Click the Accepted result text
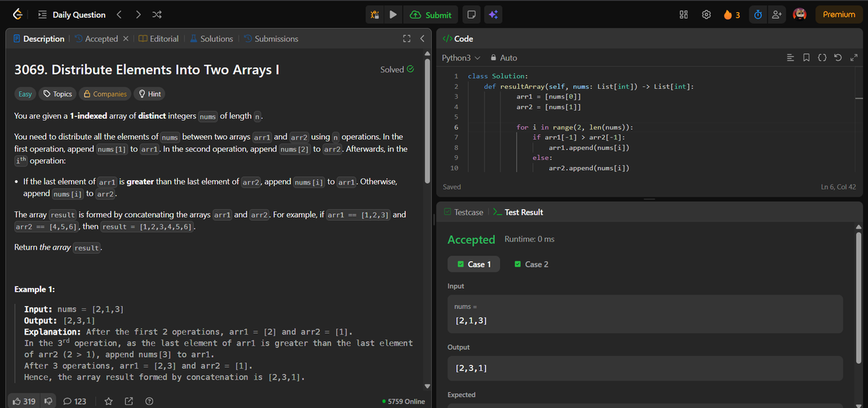This screenshot has width=868, height=408. [472, 239]
